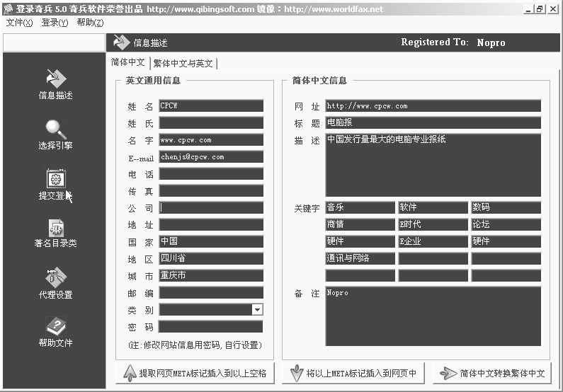Restore the 登录奇兵 window size

pos(540,9)
